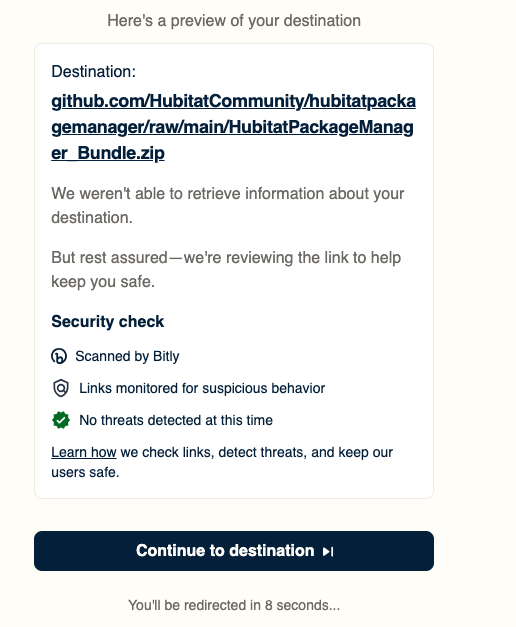The image size is (516, 627).
Task: Click the Bitly logo icon
Action: pos(59,356)
